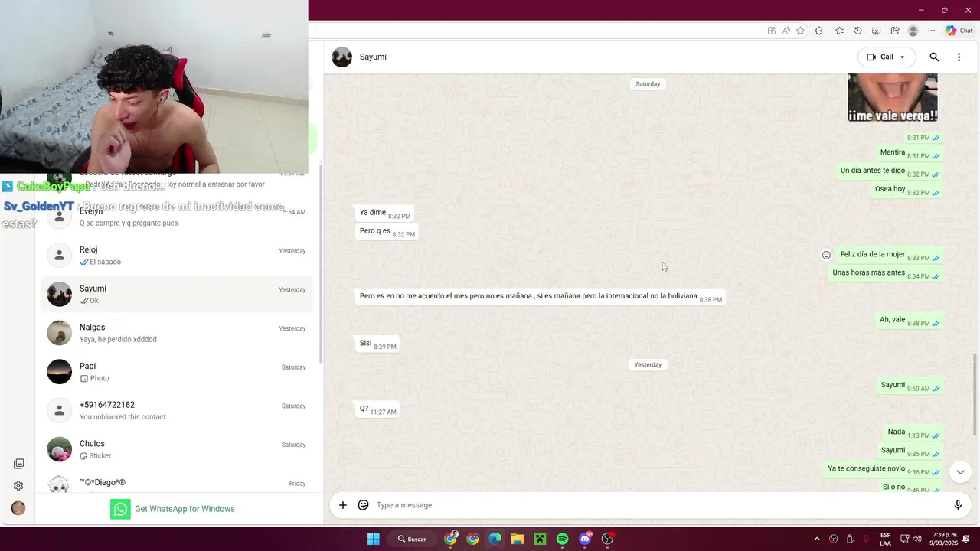This screenshot has width=980, height=551.
Task: Open File Explorer from the taskbar
Action: [x=518, y=539]
